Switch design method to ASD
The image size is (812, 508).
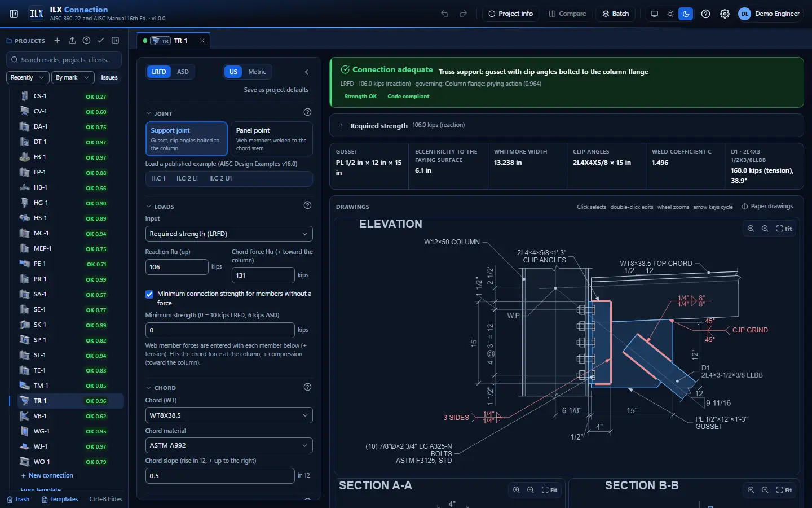(183, 72)
